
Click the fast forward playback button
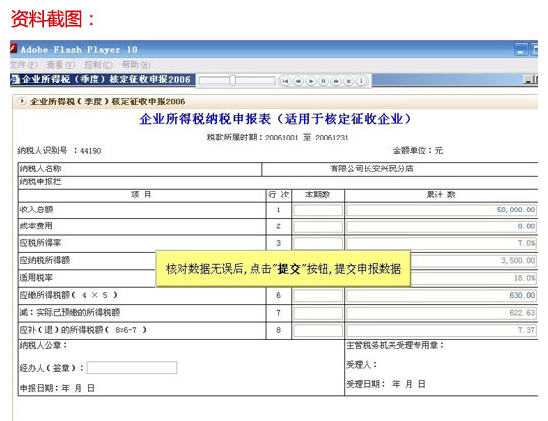coord(336,81)
